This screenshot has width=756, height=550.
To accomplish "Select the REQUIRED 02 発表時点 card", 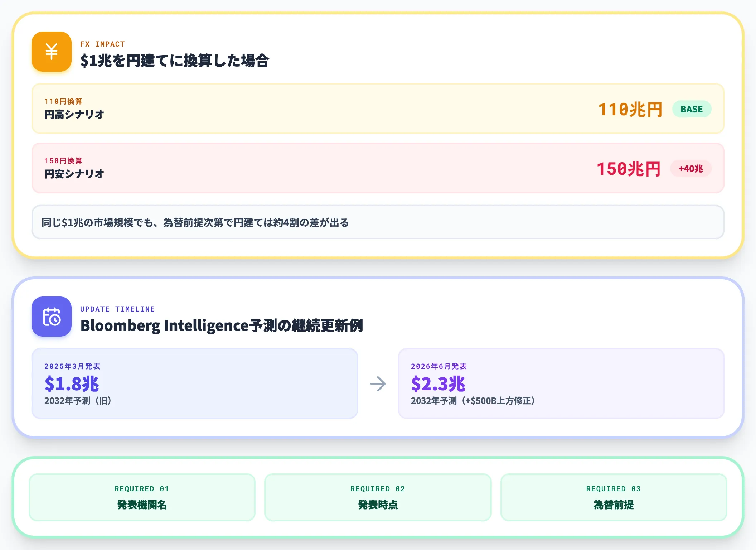I will coord(378,497).
